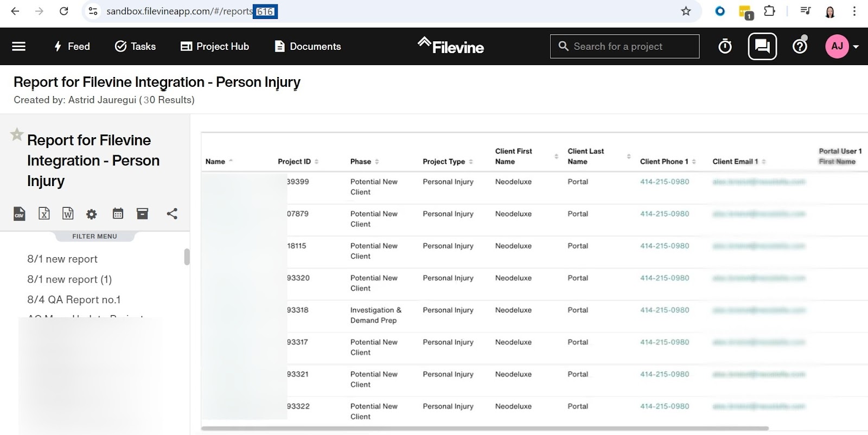Click the horizontal table scrollbar

tap(484, 428)
